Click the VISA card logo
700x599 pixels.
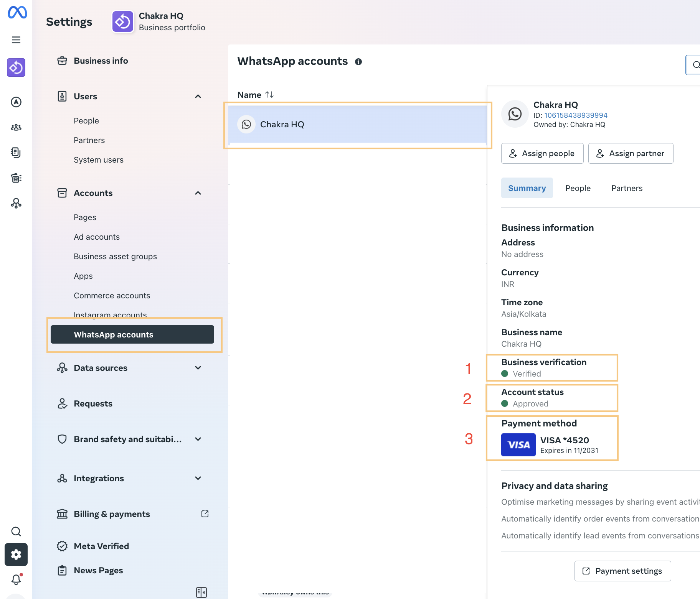518,445
